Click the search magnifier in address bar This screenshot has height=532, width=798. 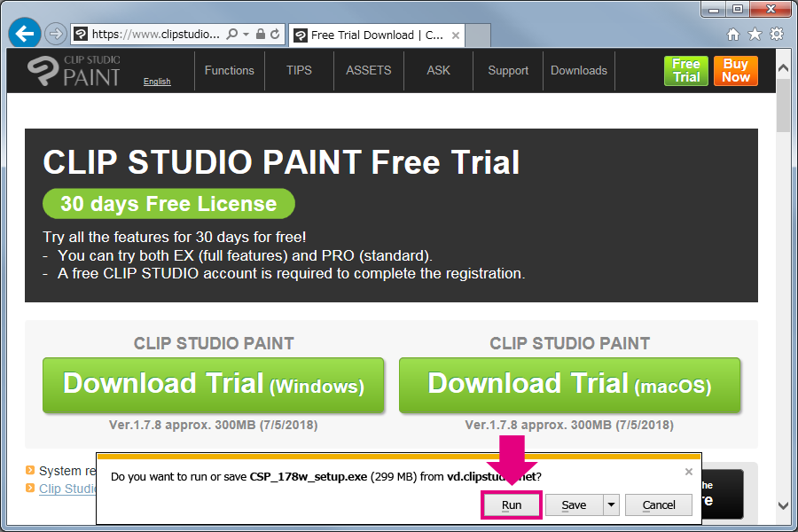[232, 35]
